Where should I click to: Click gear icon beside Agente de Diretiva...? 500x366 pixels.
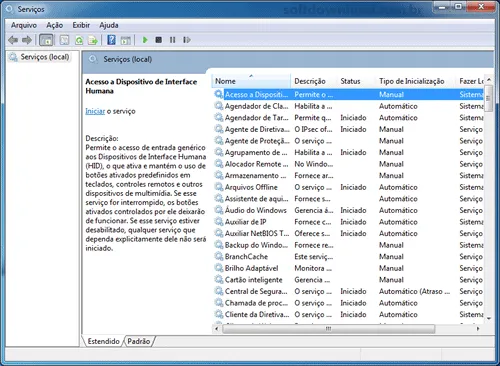pos(219,129)
